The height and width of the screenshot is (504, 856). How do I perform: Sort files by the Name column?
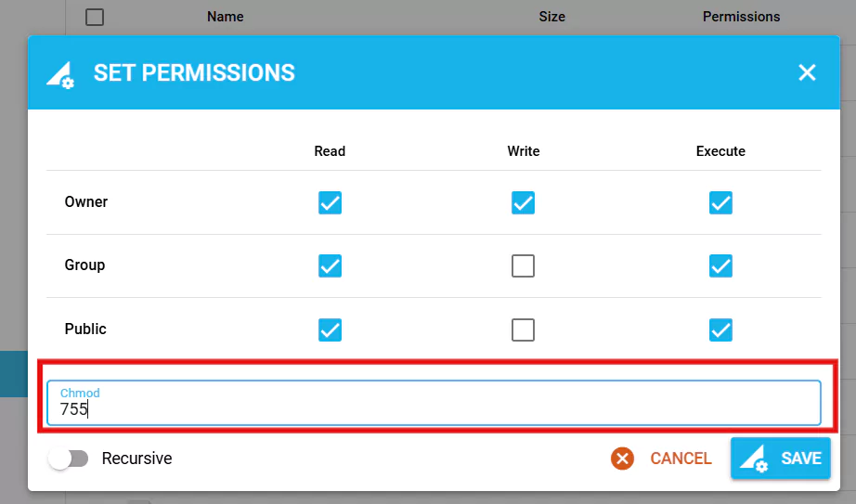(x=225, y=17)
